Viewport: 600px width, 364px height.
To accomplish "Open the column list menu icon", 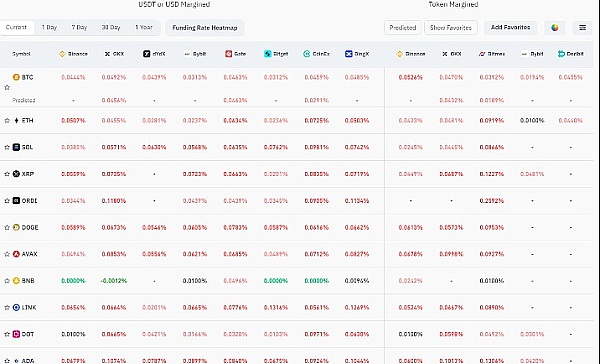I will [582, 28].
